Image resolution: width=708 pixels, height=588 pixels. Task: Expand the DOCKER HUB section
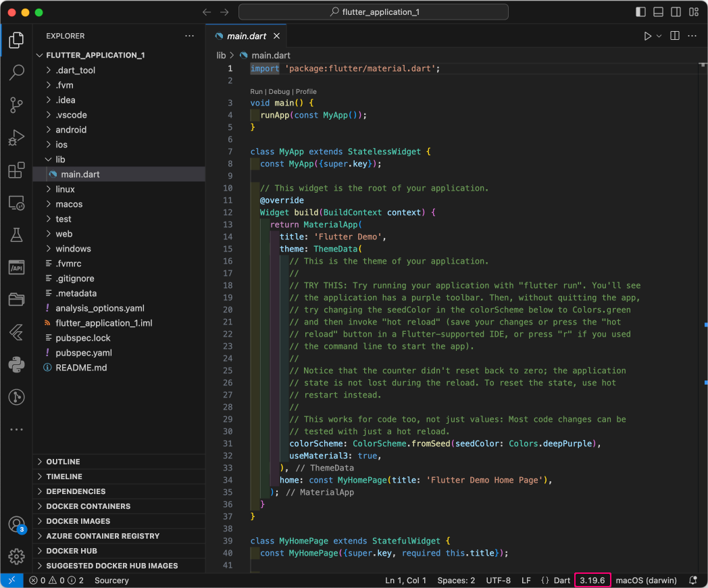pos(119,551)
